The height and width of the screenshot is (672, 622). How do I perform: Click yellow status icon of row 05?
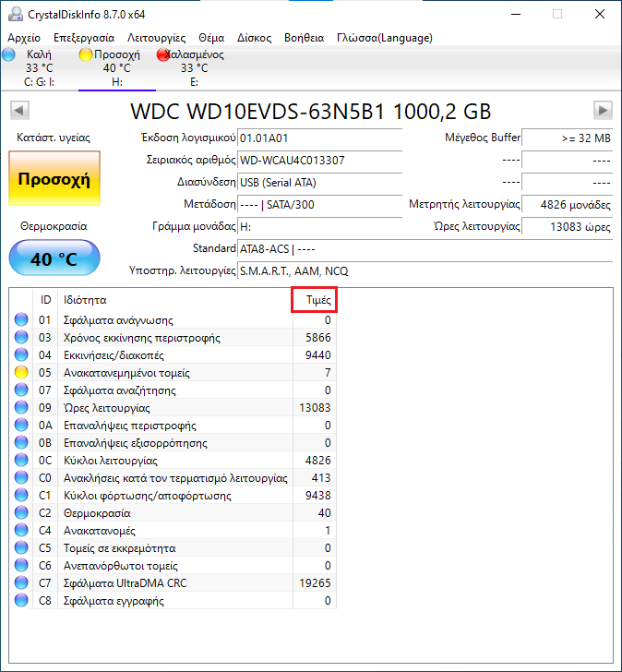21,372
